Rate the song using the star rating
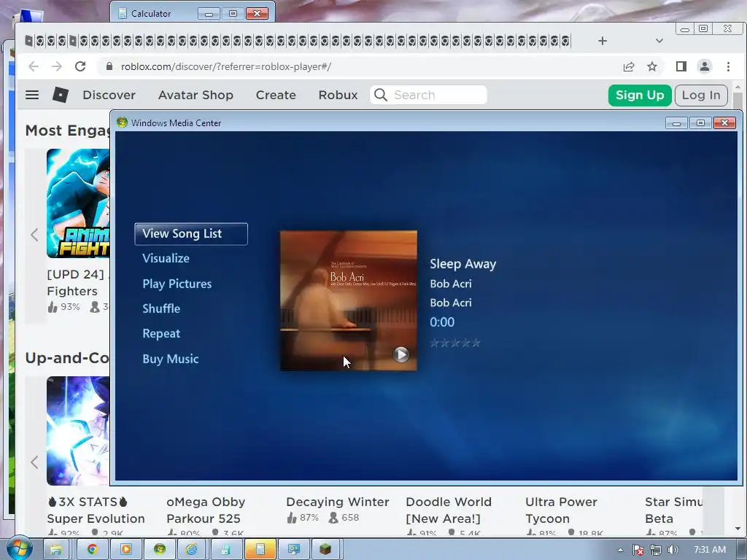 (455, 343)
